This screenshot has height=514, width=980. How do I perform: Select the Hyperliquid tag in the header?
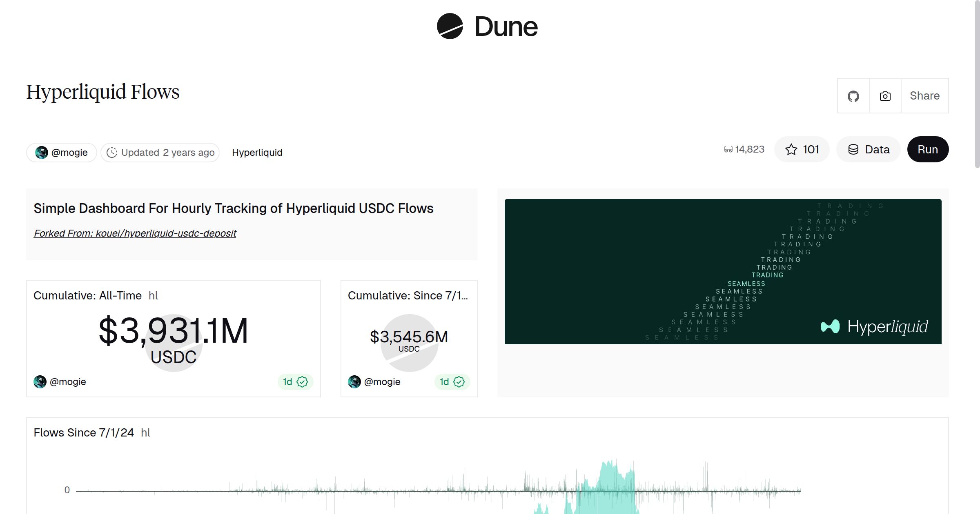click(x=257, y=153)
